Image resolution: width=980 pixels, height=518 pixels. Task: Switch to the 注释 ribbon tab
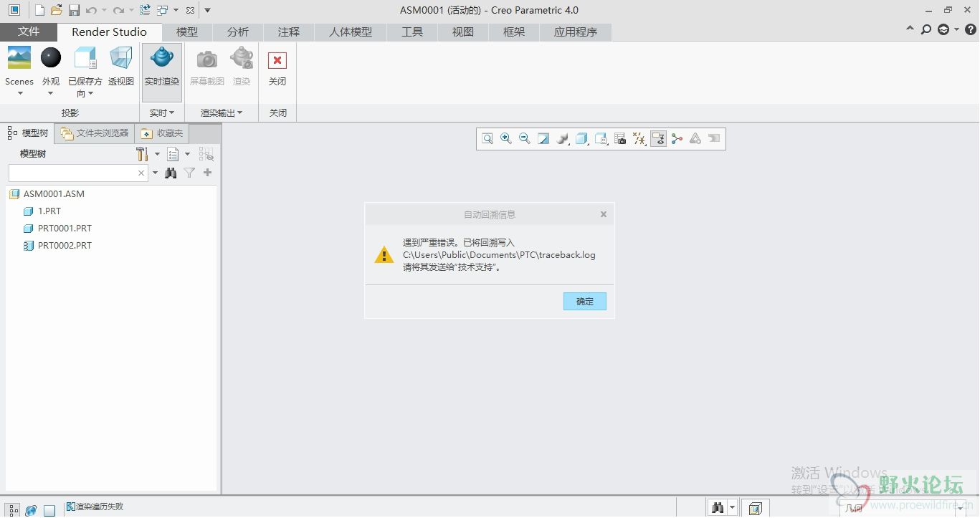289,32
